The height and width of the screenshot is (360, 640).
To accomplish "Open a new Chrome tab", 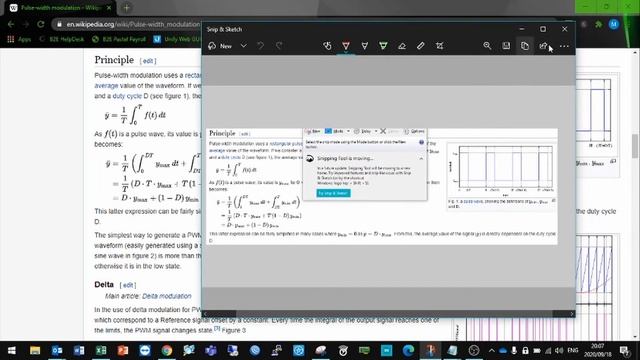I will tap(126, 8).
